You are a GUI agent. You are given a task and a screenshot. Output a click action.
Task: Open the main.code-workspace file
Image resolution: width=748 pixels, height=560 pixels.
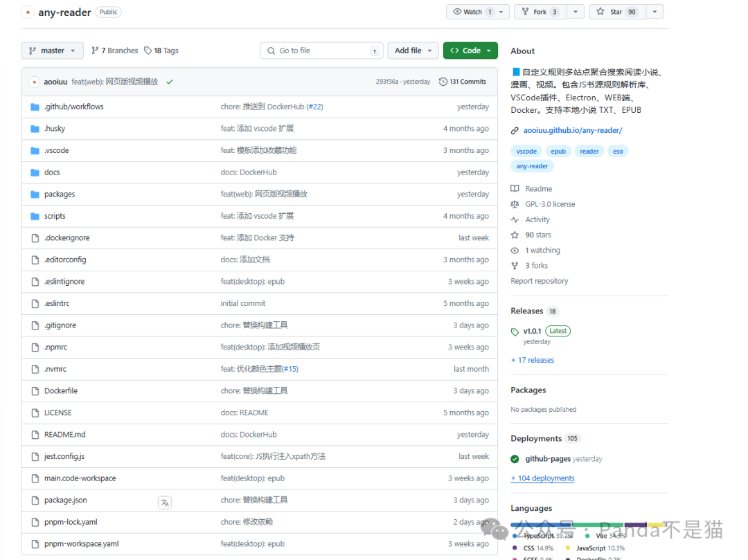(80, 478)
